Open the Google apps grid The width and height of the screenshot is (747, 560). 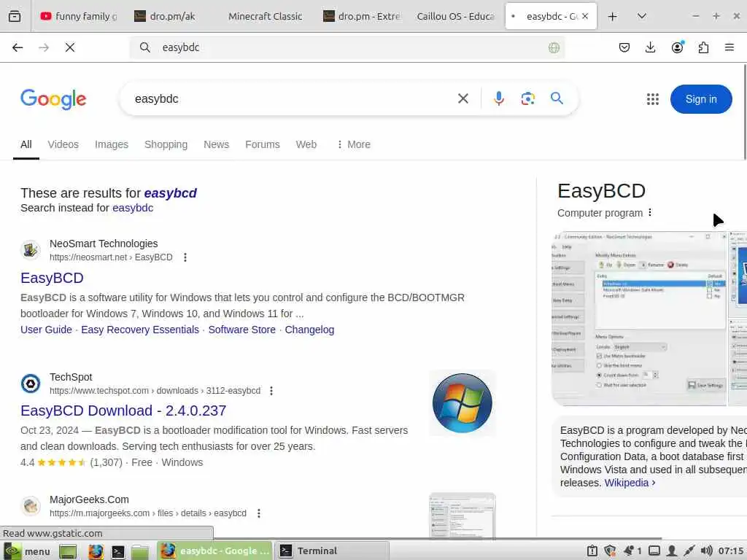653,99
